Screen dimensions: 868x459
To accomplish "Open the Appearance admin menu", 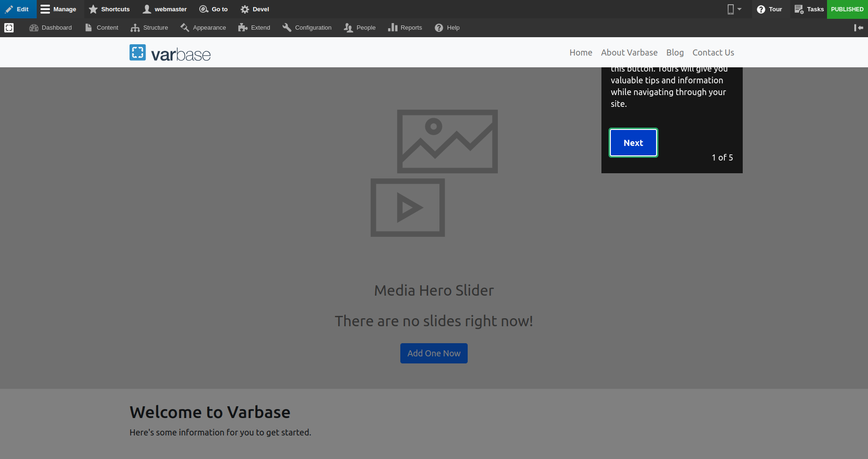I will click(203, 28).
